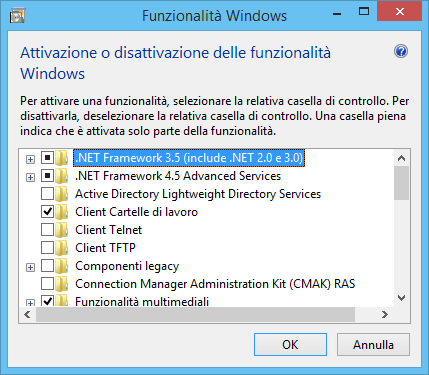Click the Annulla button
Viewport: 429px width, 375px height.
(373, 344)
